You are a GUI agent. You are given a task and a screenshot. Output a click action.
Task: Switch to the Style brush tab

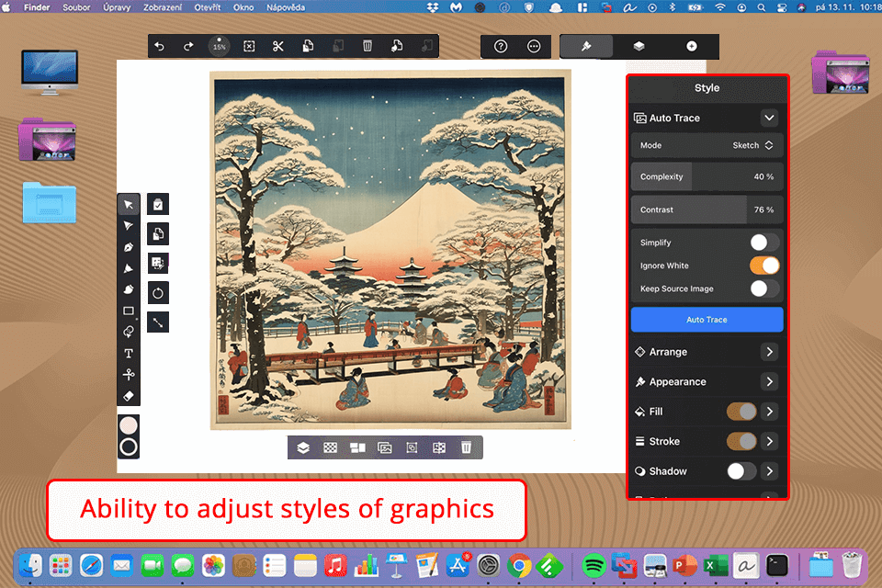(x=586, y=46)
